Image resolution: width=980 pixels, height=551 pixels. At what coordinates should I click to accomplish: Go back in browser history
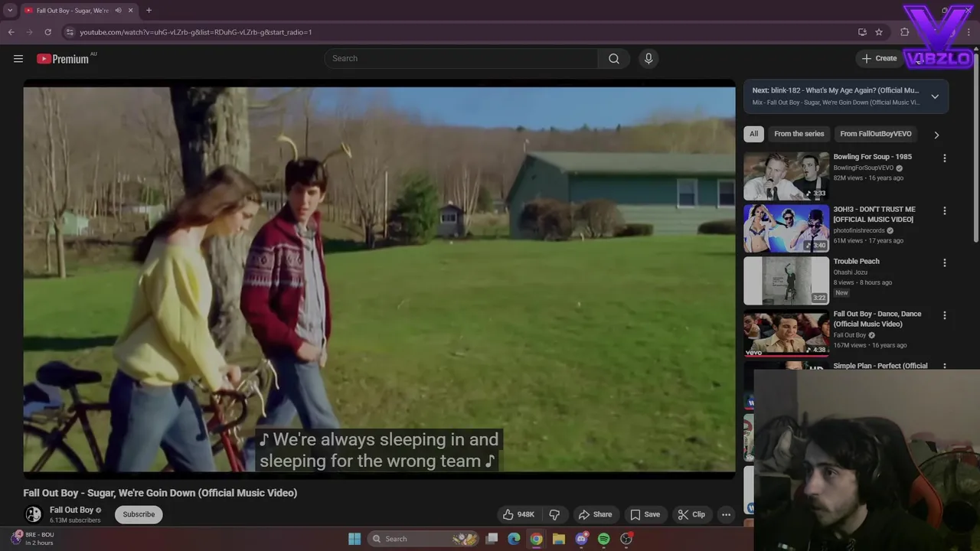point(11,32)
